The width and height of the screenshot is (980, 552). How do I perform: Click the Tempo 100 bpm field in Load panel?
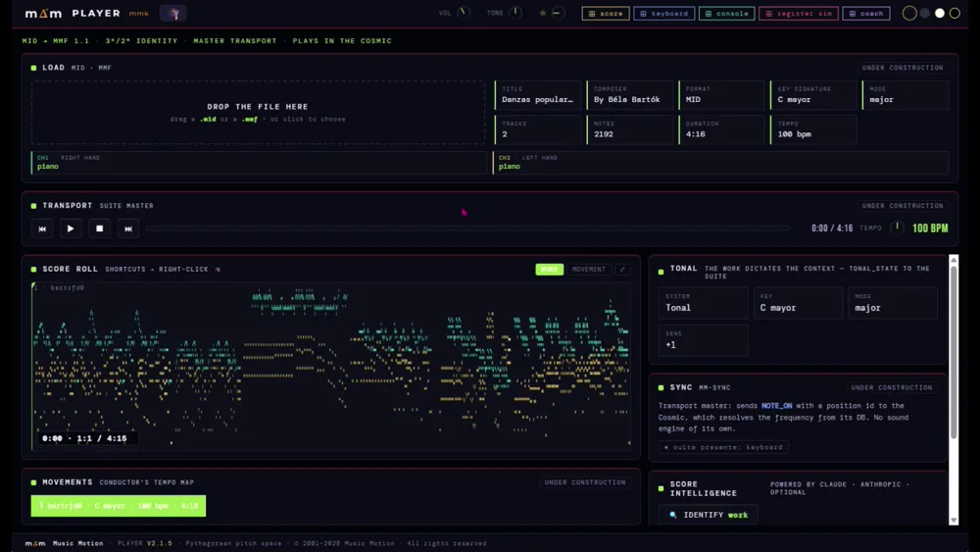[x=813, y=130]
